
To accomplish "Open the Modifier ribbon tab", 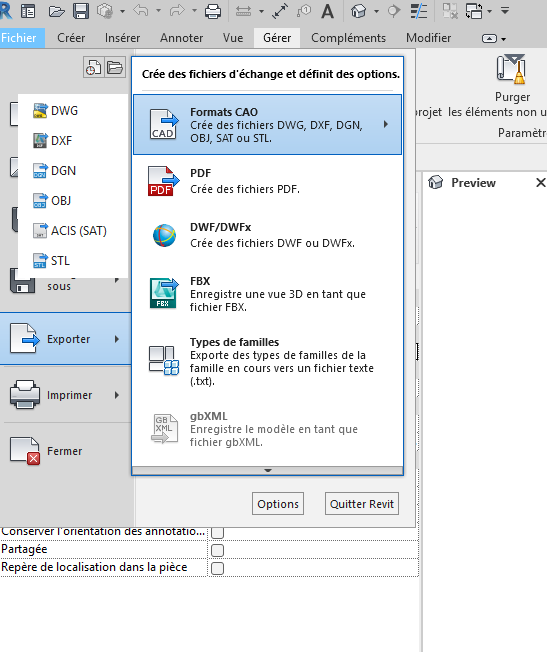I will click(x=428, y=38).
